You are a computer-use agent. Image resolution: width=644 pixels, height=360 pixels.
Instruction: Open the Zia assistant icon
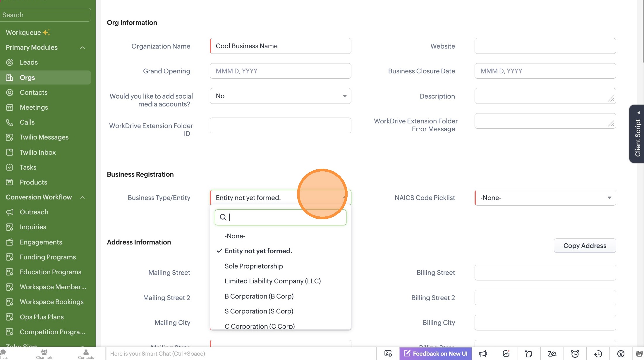click(552, 354)
